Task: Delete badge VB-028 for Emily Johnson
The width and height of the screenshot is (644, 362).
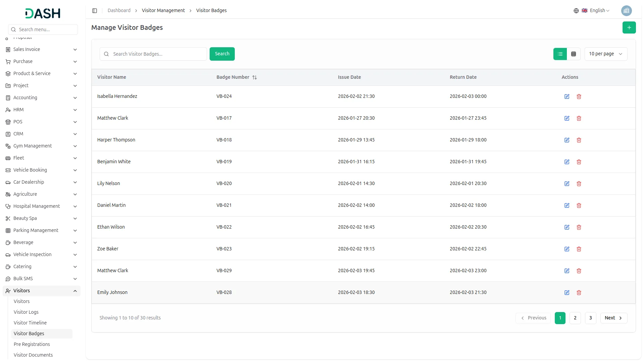Action: click(579, 293)
